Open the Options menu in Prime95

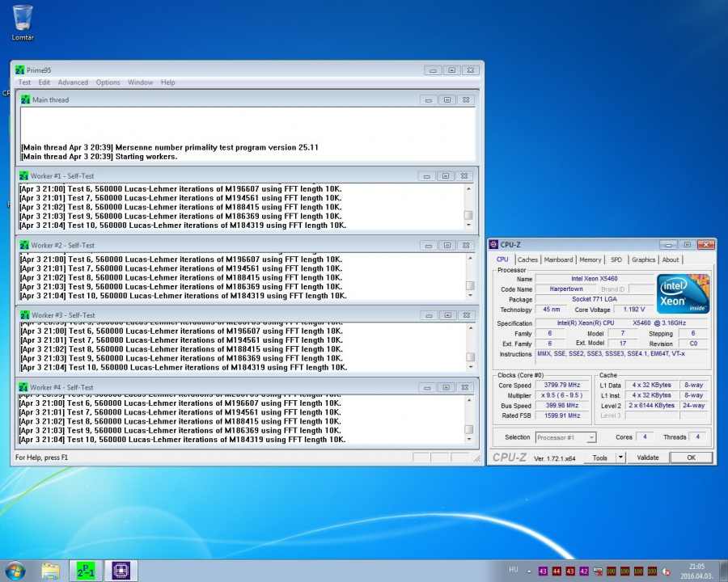click(x=108, y=82)
